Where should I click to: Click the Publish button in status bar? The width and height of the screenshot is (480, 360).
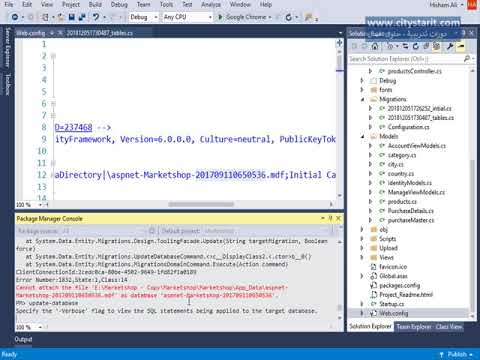tap(457, 354)
